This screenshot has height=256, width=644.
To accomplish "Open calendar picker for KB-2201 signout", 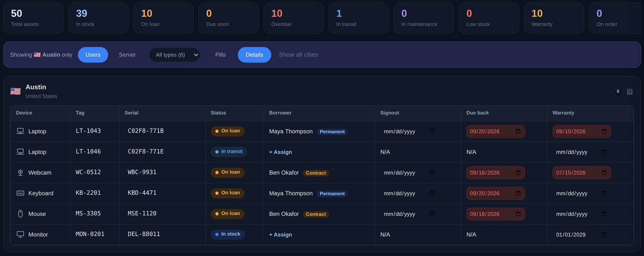I will [x=432, y=194].
